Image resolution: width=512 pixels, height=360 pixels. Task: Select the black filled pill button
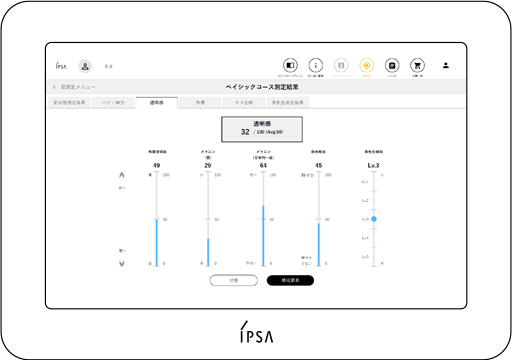[290, 280]
